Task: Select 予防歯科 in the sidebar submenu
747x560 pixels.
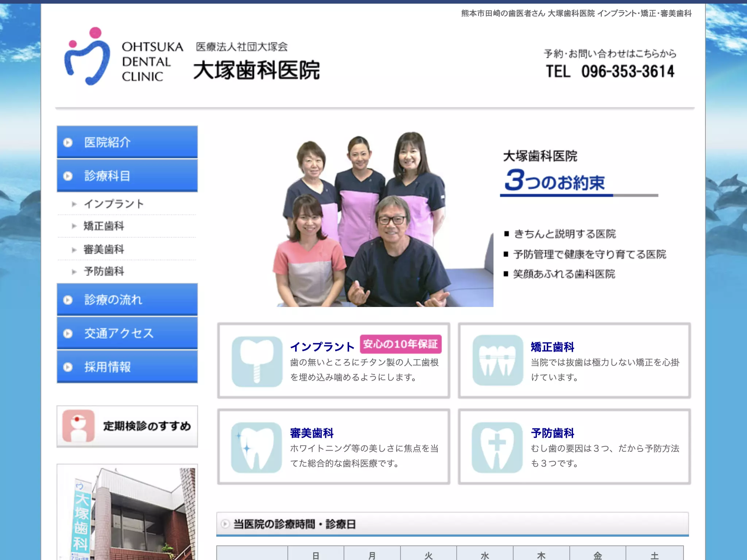Action: 104,271
